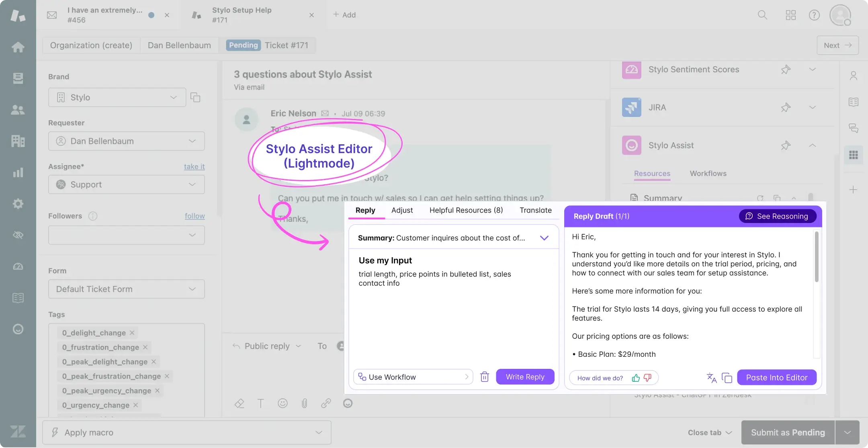The width and height of the screenshot is (868, 448).
Task: Click the Use Workflow button
Action: 413,377
